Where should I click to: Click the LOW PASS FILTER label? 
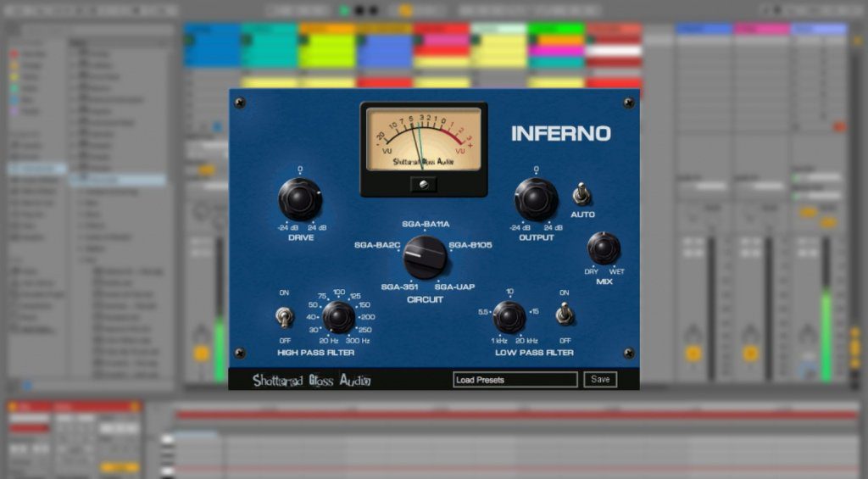[534, 352]
